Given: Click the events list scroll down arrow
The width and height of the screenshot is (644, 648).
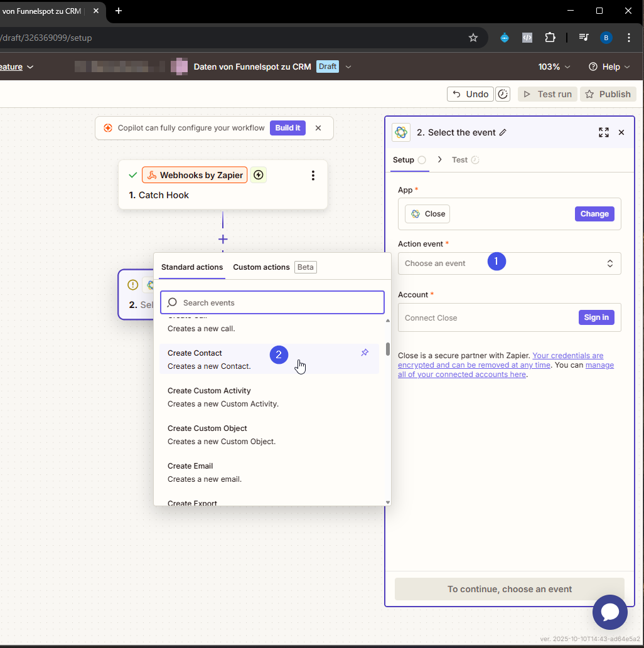Looking at the screenshot, I should [387, 502].
